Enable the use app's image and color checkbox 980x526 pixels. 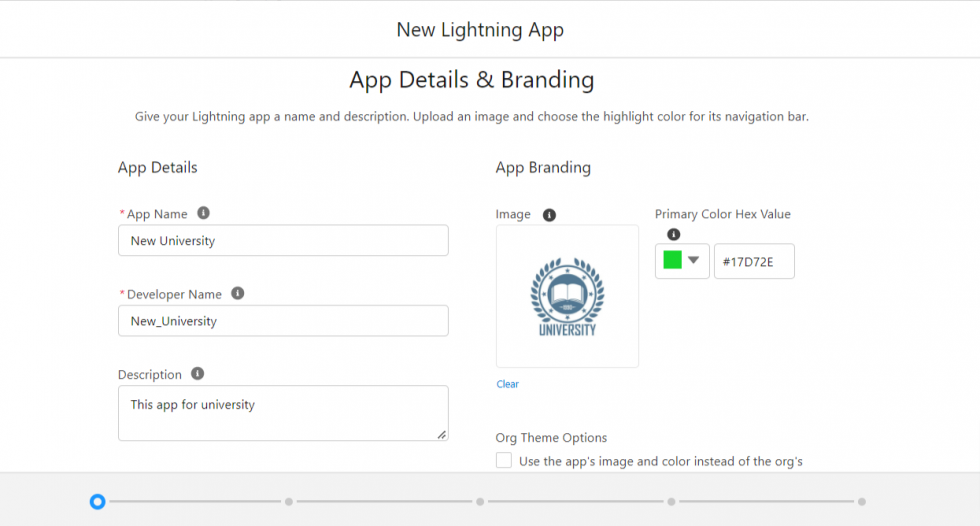pos(504,461)
